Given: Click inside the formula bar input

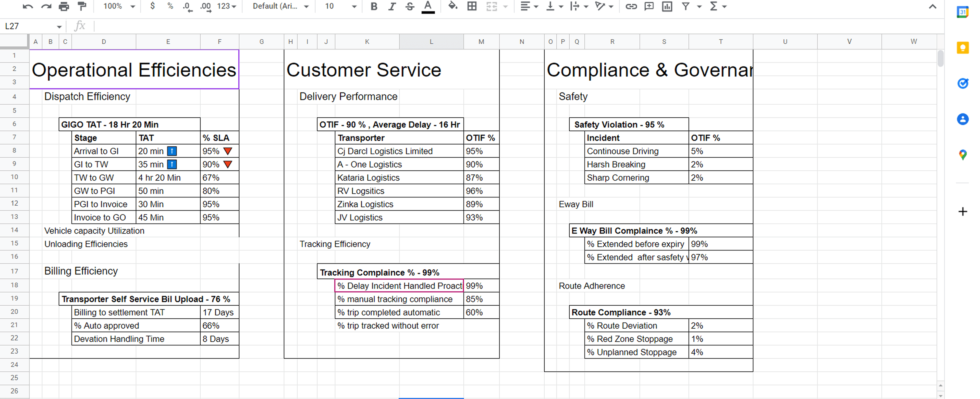Looking at the screenshot, I should pyautogui.click(x=517, y=26).
